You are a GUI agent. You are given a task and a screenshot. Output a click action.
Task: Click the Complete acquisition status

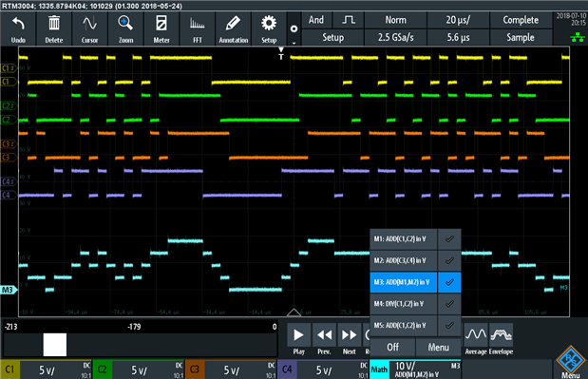pos(521,20)
